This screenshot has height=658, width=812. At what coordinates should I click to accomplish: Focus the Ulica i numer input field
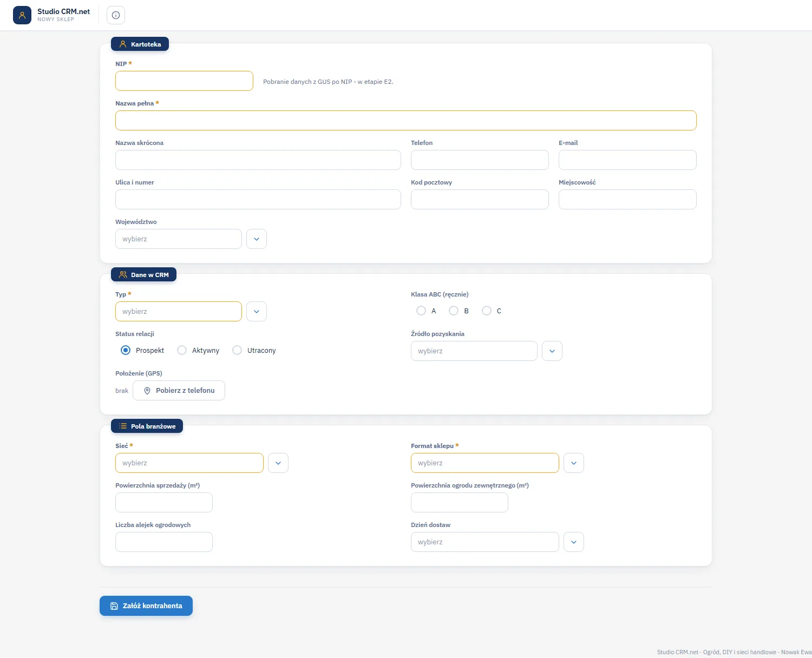coord(258,200)
